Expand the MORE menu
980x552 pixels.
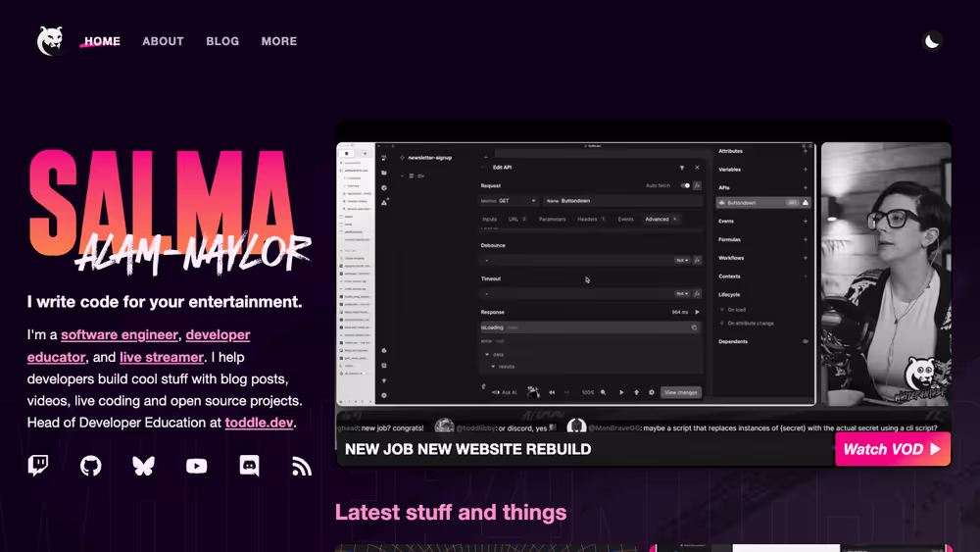279,41
